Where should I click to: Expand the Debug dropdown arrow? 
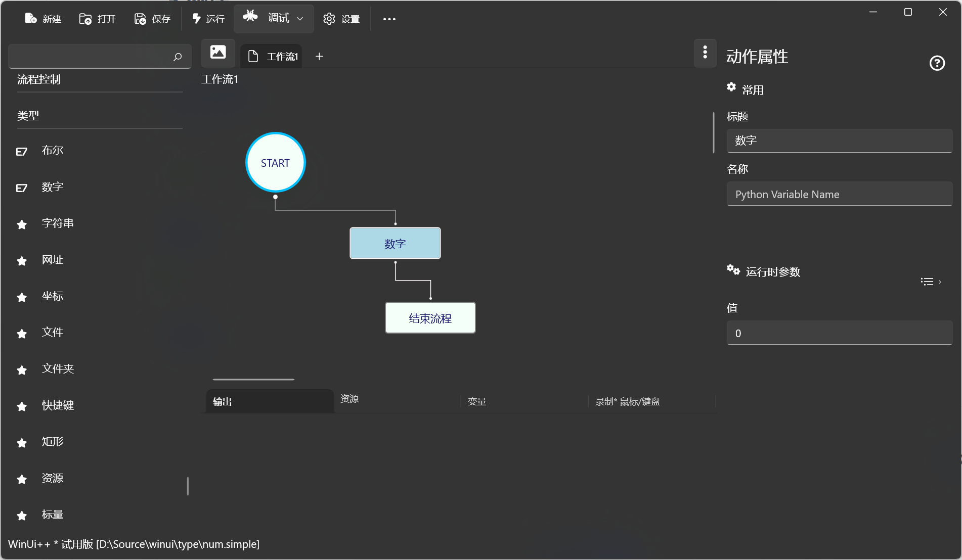pos(300,19)
